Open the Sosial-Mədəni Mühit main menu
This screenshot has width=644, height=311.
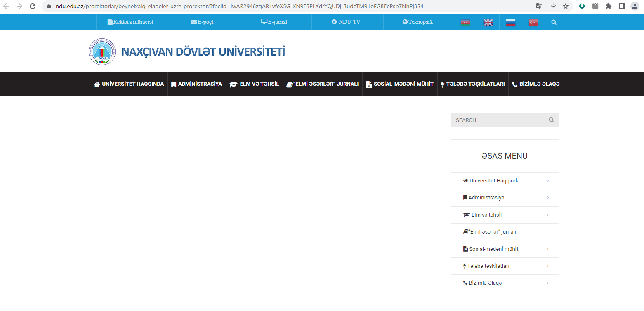pyautogui.click(x=400, y=84)
